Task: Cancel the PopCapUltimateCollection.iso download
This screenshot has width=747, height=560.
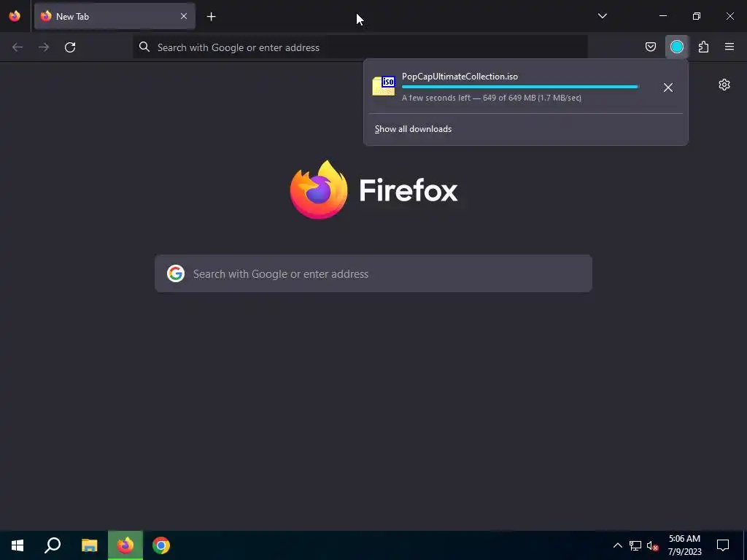Action: pos(668,87)
